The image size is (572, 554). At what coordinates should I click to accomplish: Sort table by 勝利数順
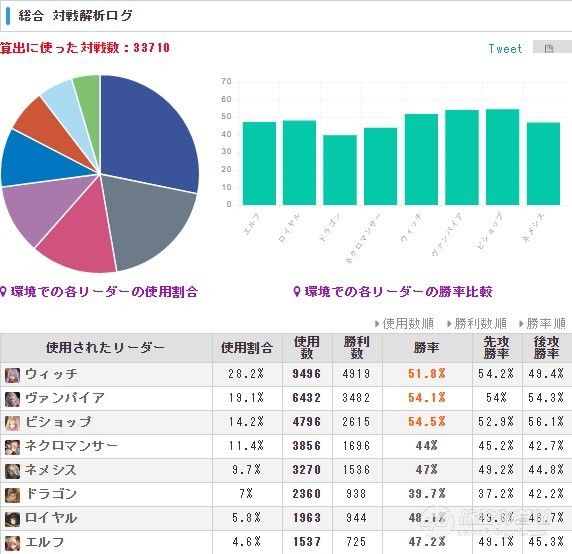pos(477,323)
